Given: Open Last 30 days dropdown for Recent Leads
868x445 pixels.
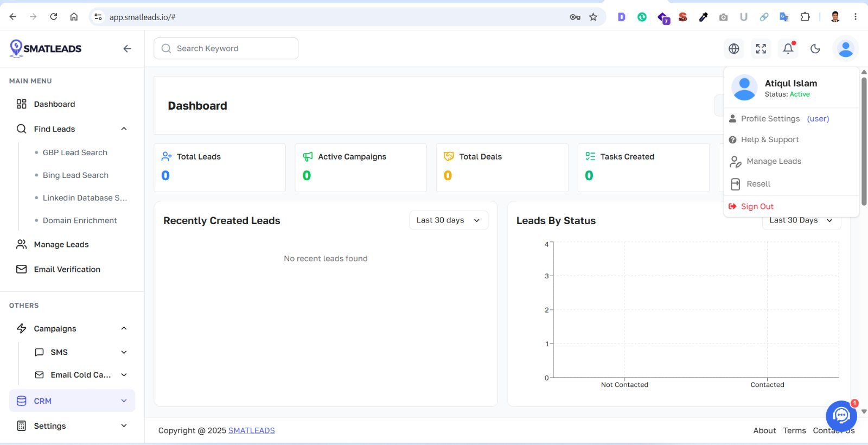Looking at the screenshot, I should point(449,220).
